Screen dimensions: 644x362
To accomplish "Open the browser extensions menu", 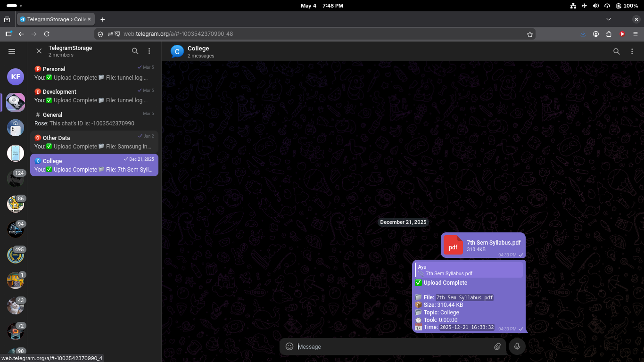I will coord(609,34).
